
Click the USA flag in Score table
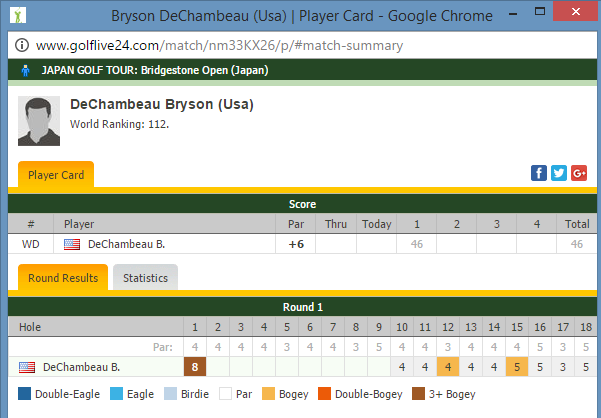pyautogui.click(x=72, y=243)
